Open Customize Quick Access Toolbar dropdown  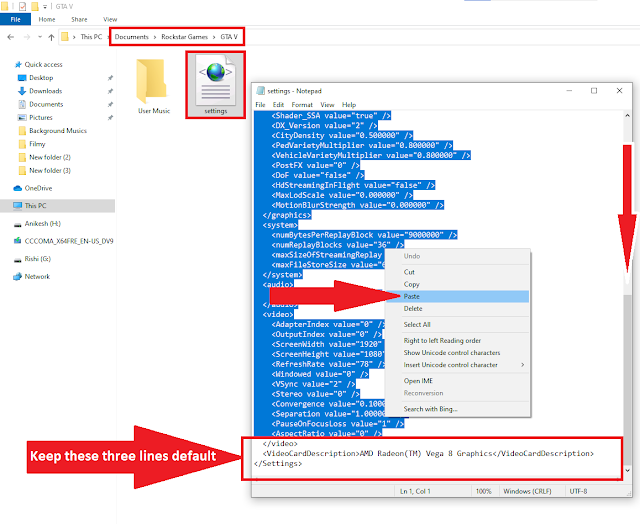(x=45, y=7)
